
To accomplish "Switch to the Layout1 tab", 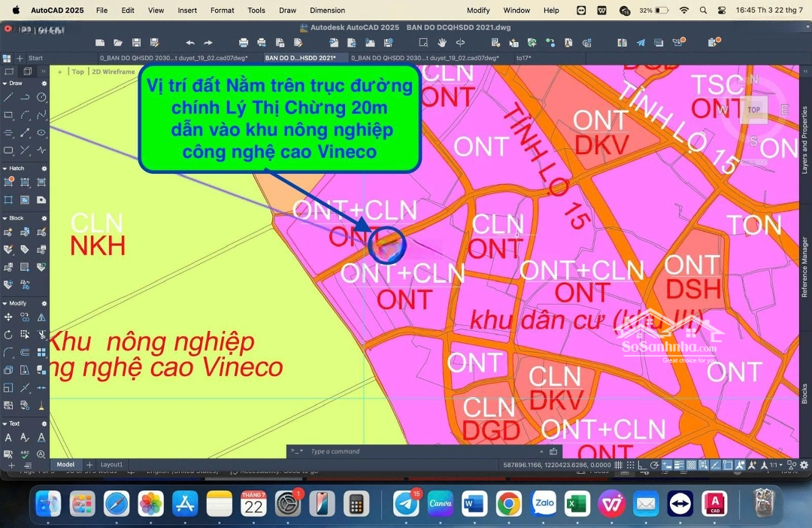I will pyautogui.click(x=111, y=465).
